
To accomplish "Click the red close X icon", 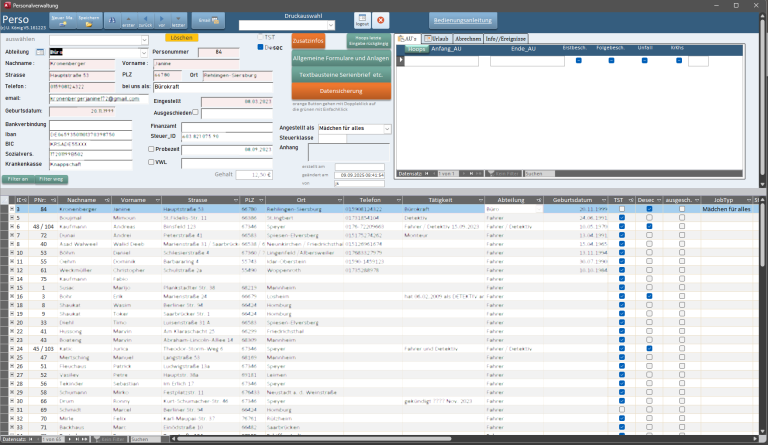I will 381,20.
